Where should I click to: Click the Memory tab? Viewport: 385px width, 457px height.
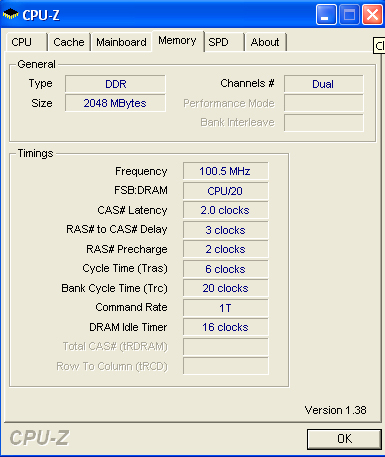177,41
